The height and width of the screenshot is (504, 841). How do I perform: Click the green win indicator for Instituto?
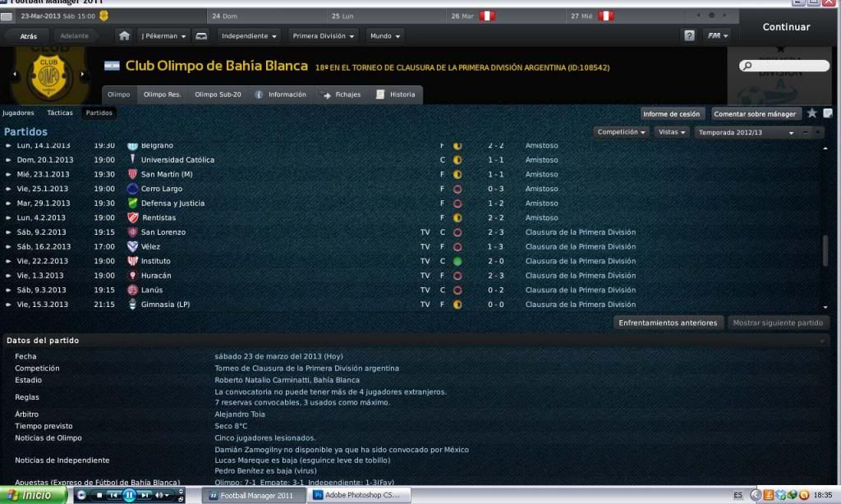tap(457, 262)
